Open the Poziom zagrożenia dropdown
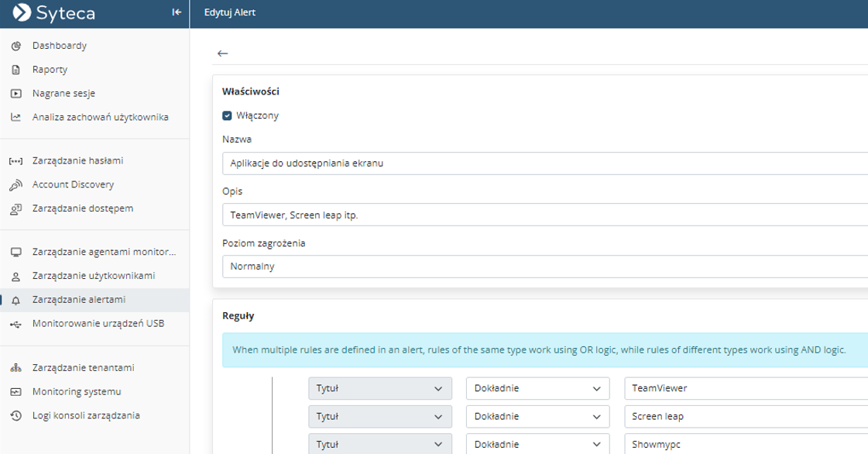Screen dimensions: 868x454 tap(542, 267)
